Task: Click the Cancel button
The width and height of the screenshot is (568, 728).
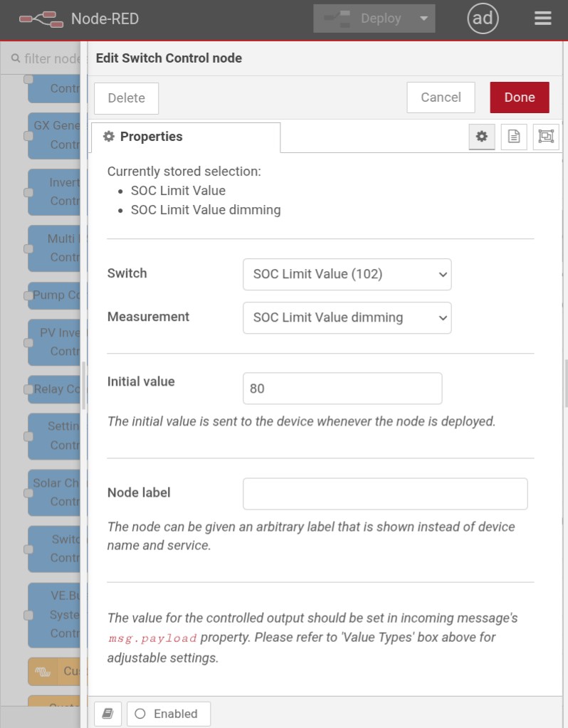Action: click(441, 97)
